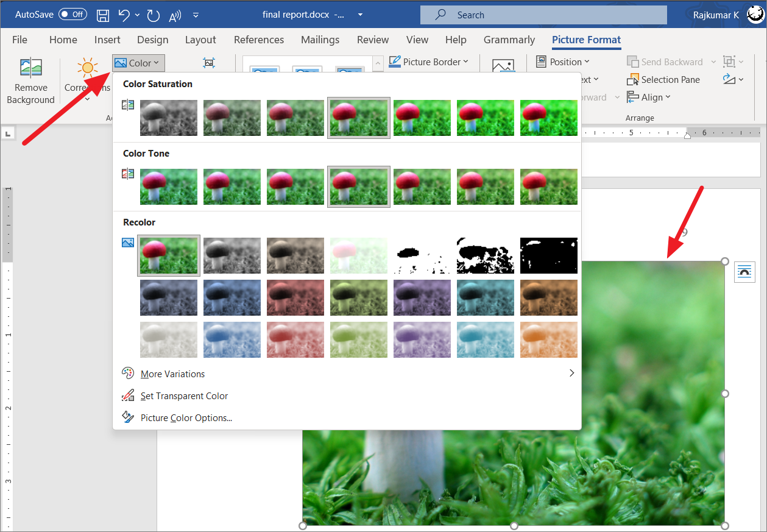Open the References tab

259,40
